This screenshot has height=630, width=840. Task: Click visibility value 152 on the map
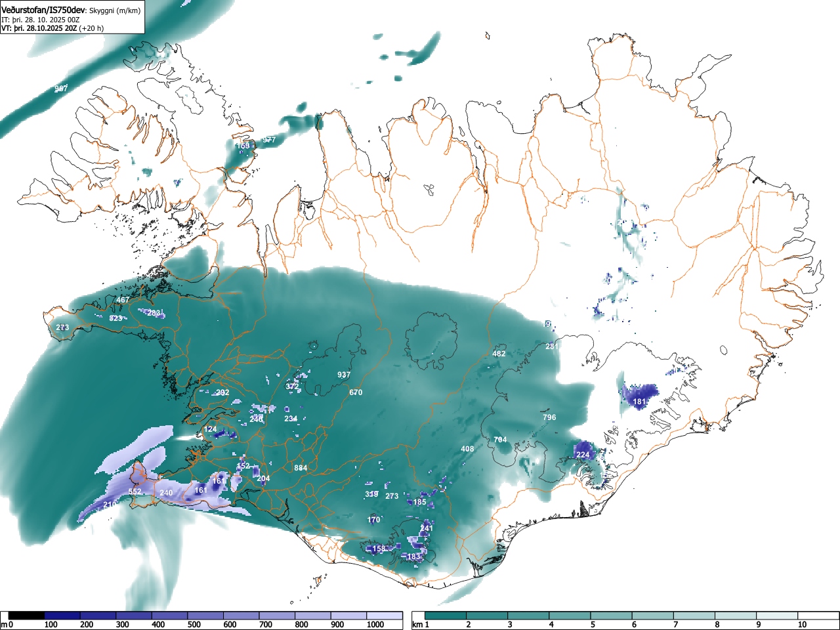tap(243, 466)
